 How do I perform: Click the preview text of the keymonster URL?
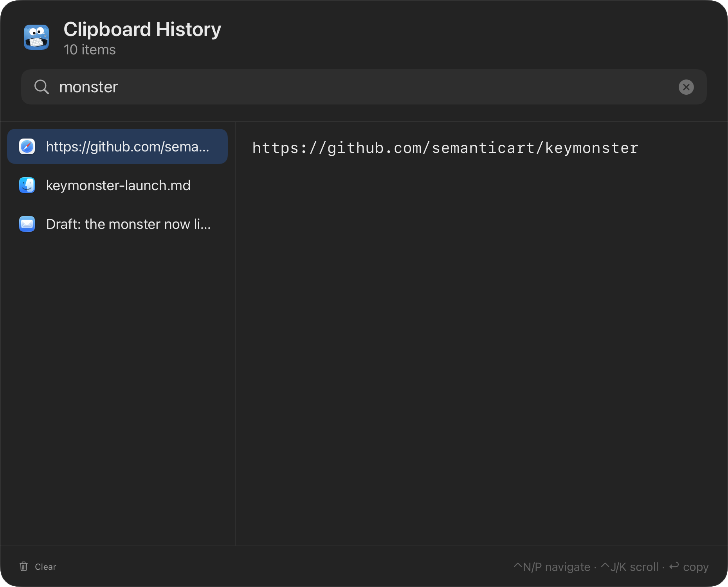point(445,148)
